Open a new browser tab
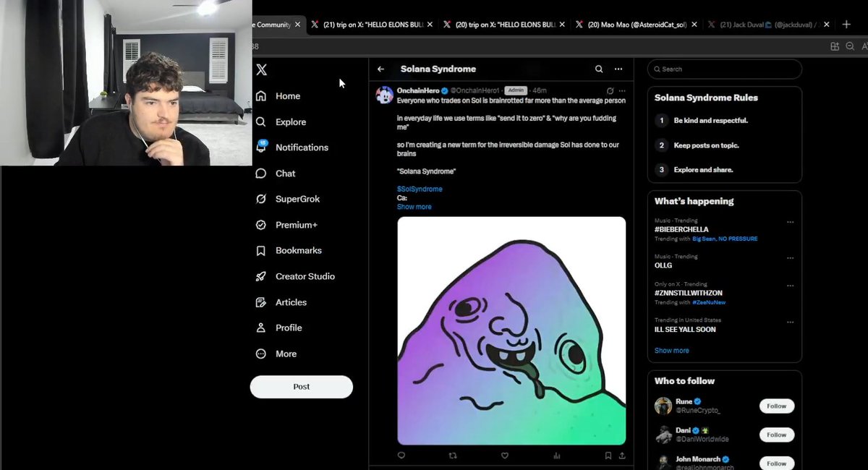This screenshot has height=470, width=868. tap(846, 24)
